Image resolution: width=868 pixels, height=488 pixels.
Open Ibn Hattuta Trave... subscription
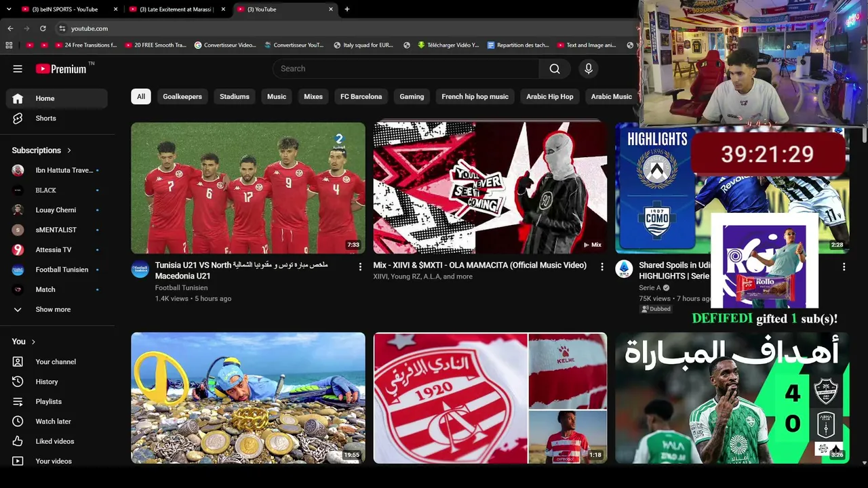[57, 170]
